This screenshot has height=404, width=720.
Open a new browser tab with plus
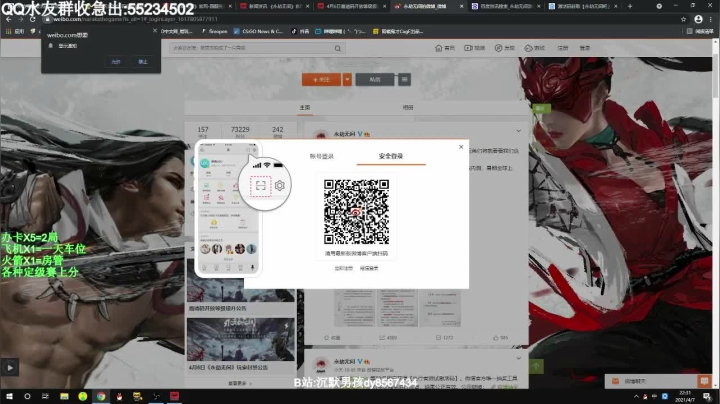pos(630,6)
